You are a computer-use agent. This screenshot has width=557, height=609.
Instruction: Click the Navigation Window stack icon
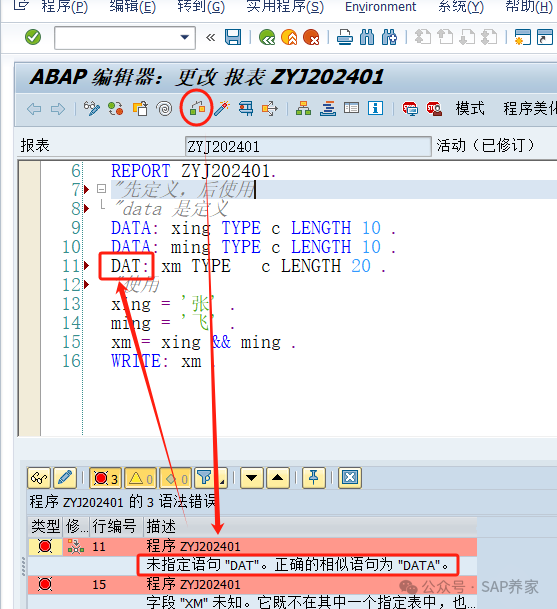click(x=328, y=108)
